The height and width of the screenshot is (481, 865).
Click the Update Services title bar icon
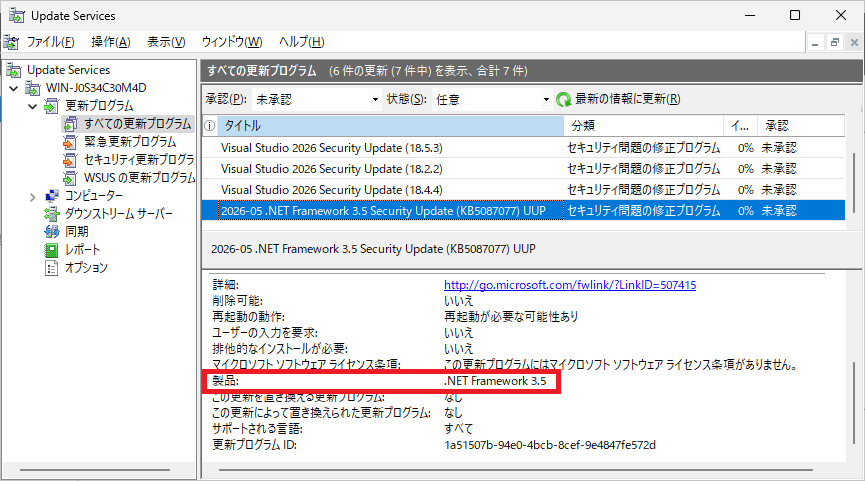tap(17, 15)
